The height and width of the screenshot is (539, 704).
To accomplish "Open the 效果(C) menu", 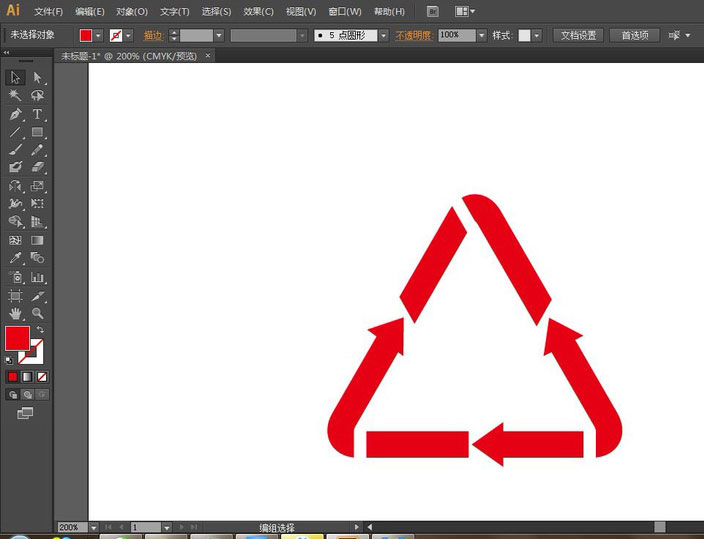I will click(x=258, y=11).
